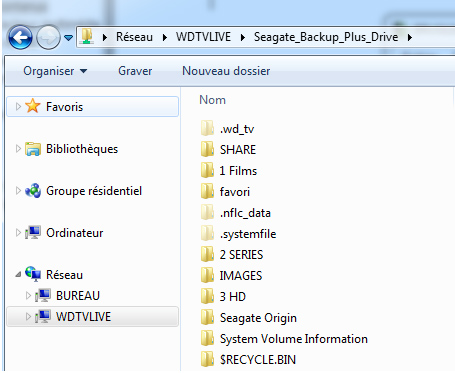
Task: Click the network folder icon in address bar
Action: (87, 36)
